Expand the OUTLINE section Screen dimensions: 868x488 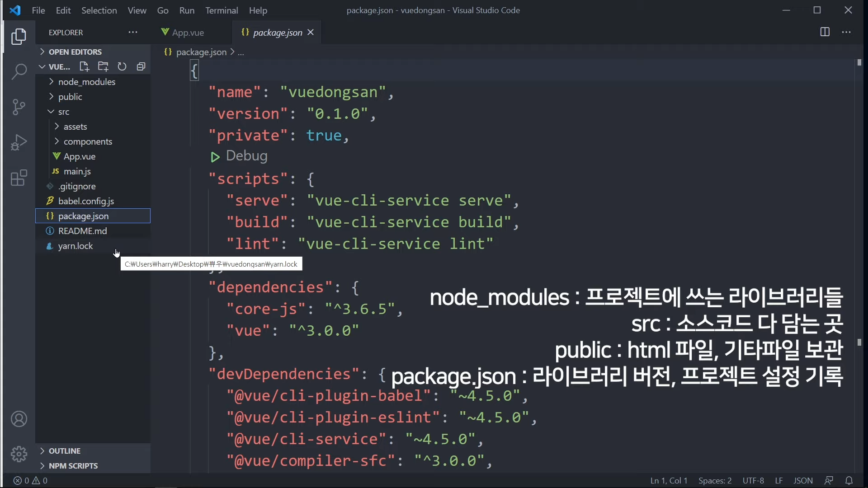64,451
